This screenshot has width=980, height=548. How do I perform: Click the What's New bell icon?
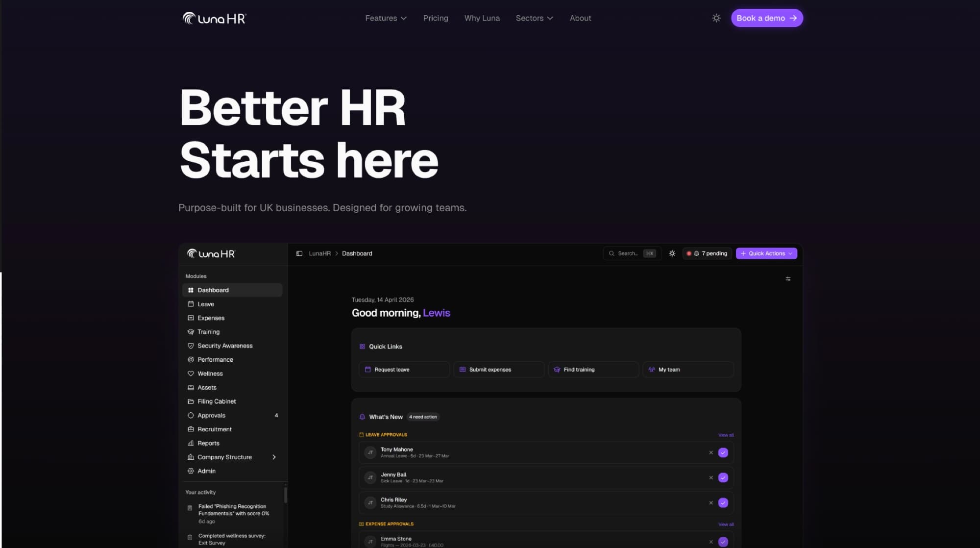(x=362, y=417)
